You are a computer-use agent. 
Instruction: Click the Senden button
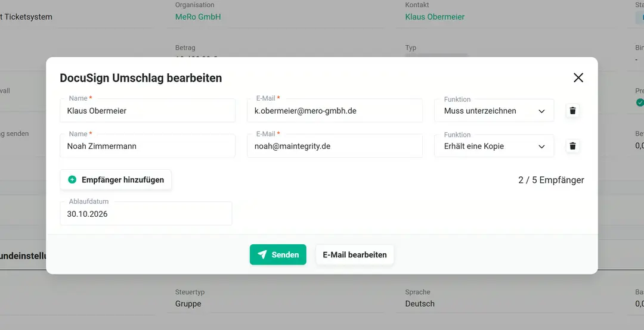point(278,254)
